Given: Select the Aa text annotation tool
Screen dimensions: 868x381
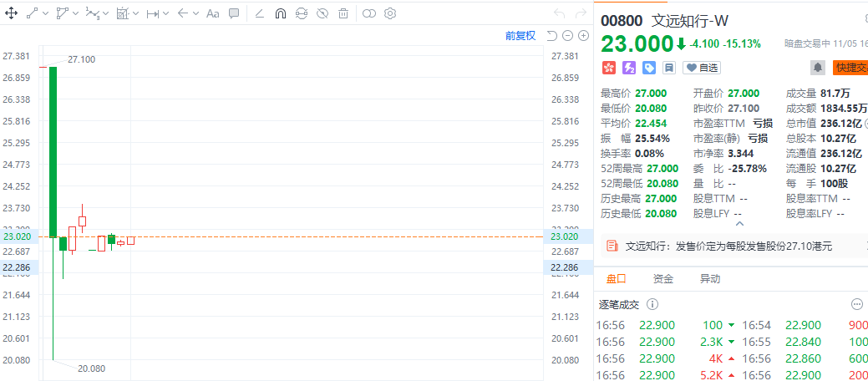Looking at the screenshot, I should 212,14.
